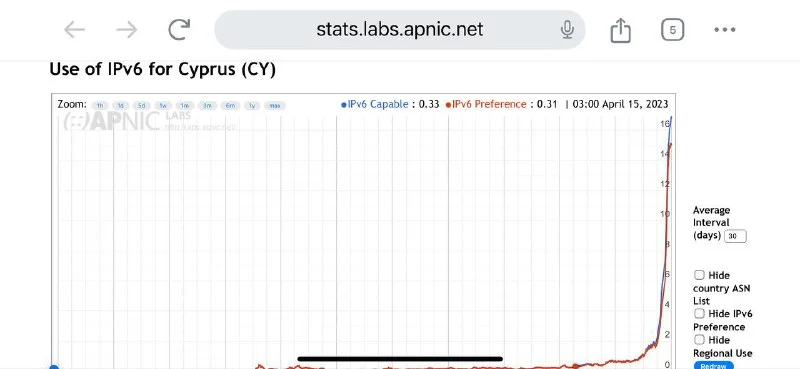Zoom chart to max range

(x=275, y=106)
